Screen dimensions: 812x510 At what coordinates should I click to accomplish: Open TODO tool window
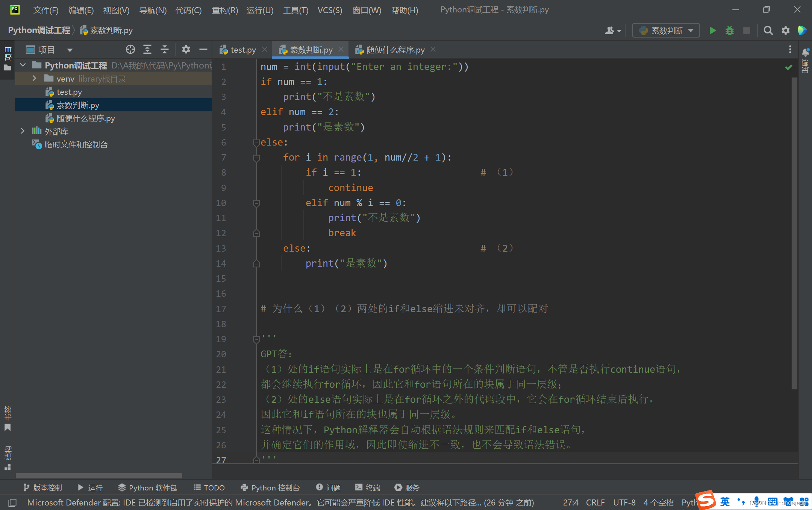[209, 487]
